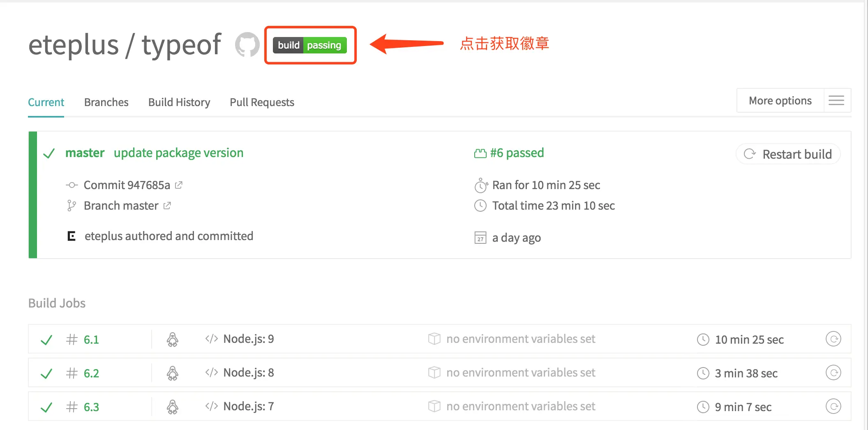The image size is (868, 430).
Task: Click the typeof repository title
Action: [181, 44]
